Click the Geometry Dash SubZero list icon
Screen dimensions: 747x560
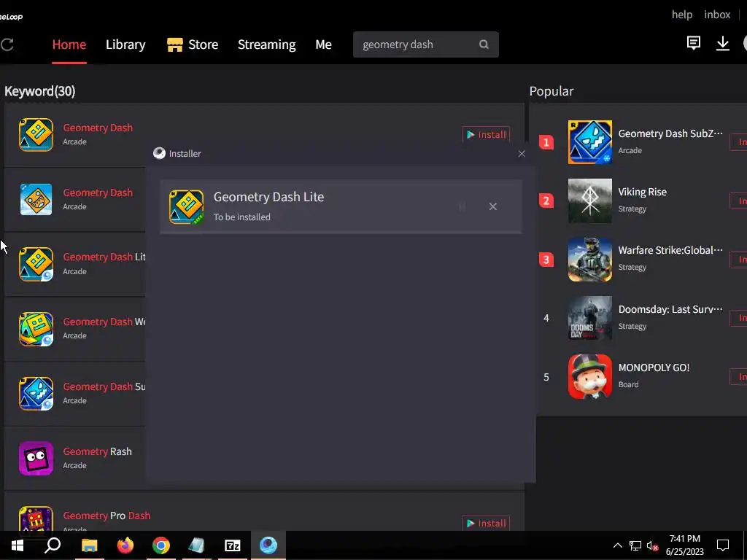[36, 393]
